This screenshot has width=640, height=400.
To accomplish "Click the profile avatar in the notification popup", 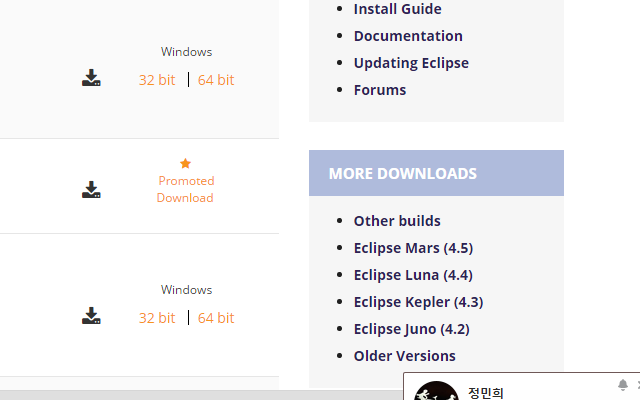I will pyautogui.click(x=436, y=391).
